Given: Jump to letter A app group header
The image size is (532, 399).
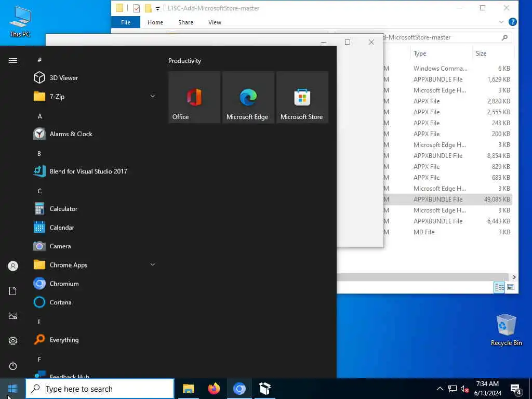Looking at the screenshot, I should (x=39, y=116).
